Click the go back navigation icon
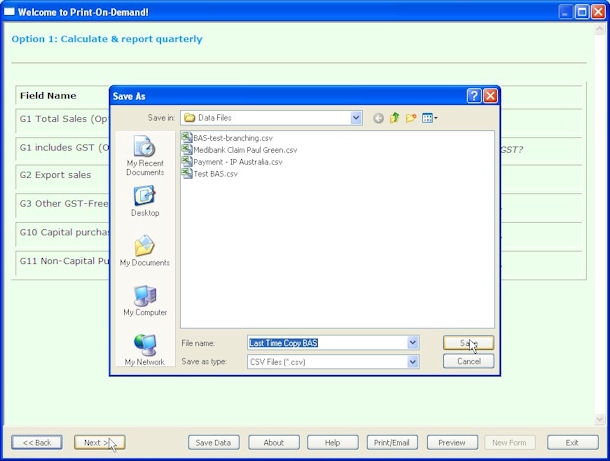This screenshot has width=610, height=461. [x=378, y=118]
